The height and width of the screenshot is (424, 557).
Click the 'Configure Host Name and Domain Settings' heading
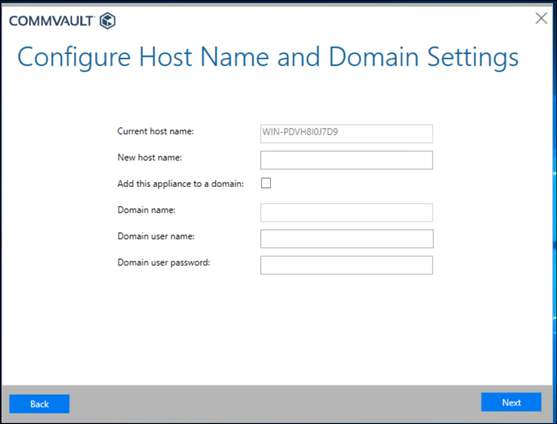(x=268, y=58)
